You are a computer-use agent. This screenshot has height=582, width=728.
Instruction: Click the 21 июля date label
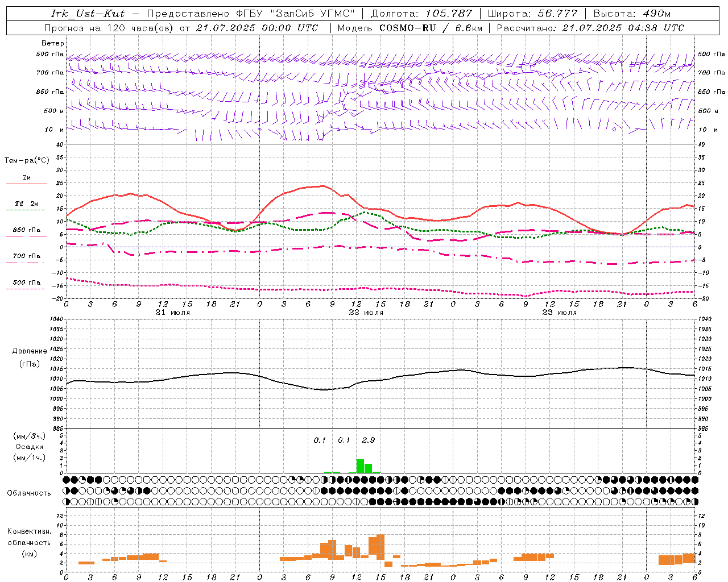[173, 313]
